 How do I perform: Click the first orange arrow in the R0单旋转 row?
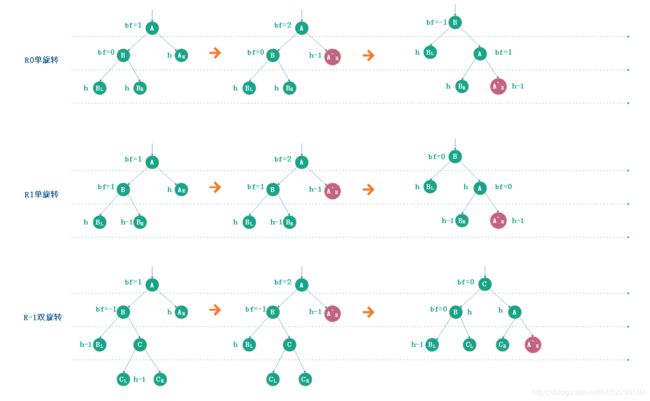coord(215,53)
